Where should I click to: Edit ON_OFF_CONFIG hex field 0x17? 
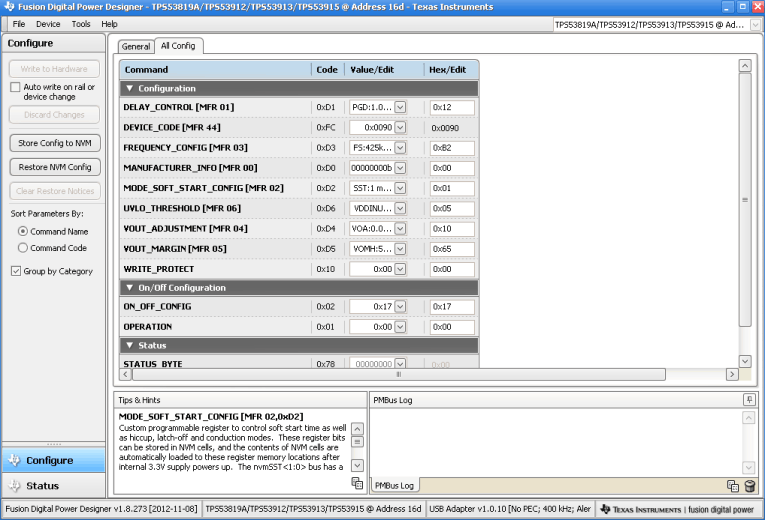[x=452, y=307]
